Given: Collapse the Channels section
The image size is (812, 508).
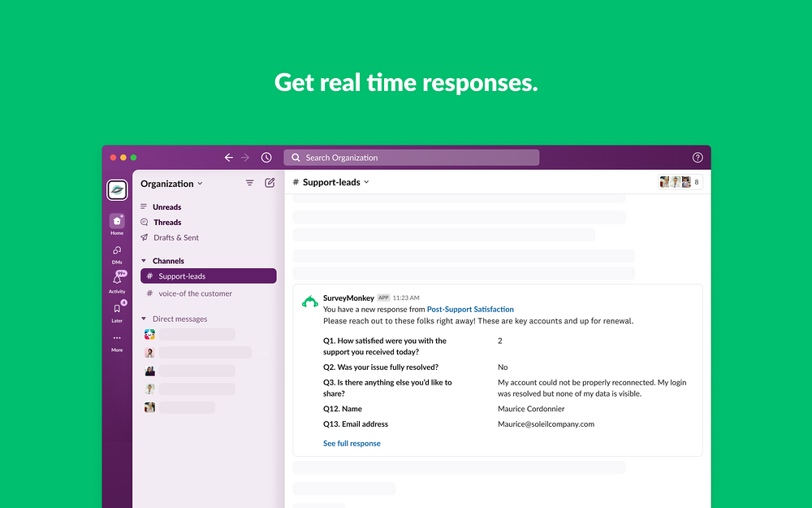Looking at the screenshot, I should (x=144, y=261).
